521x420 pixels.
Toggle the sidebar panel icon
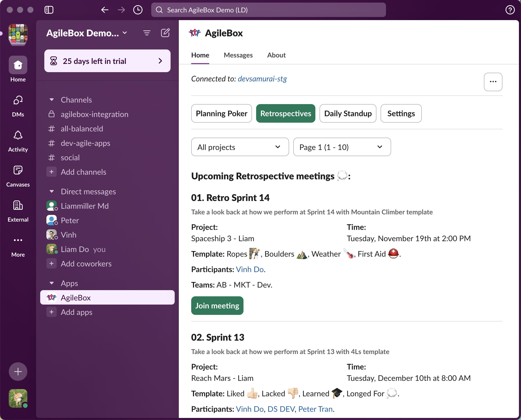pyautogui.click(x=49, y=10)
